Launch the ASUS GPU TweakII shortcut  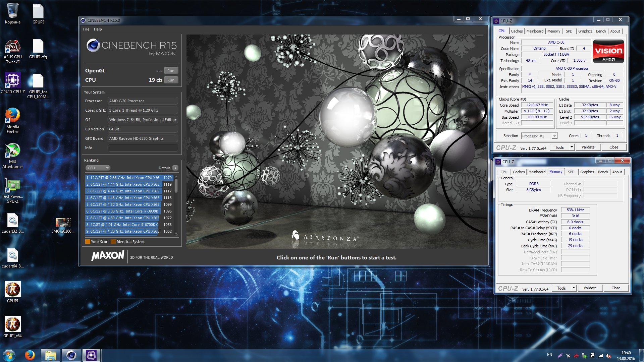pos(12,52)
